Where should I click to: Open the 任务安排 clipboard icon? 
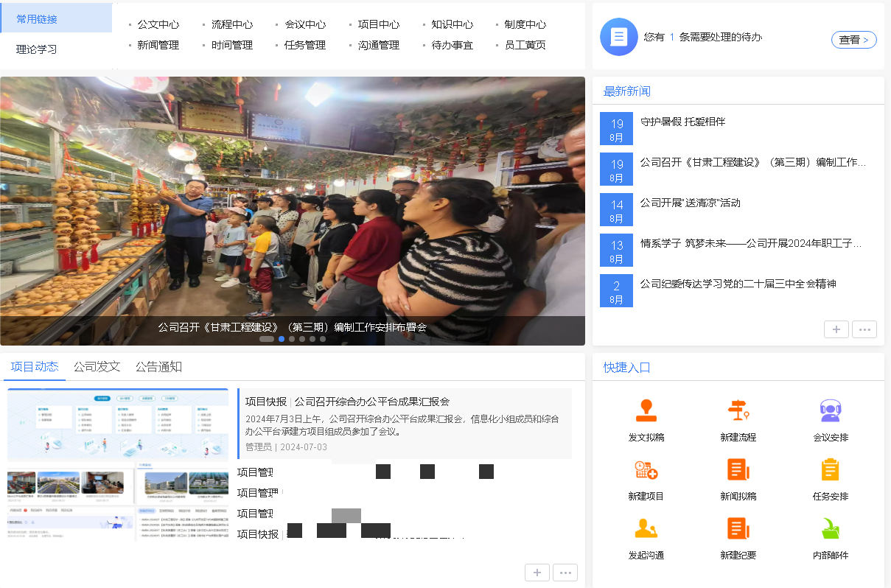(831, 469)
